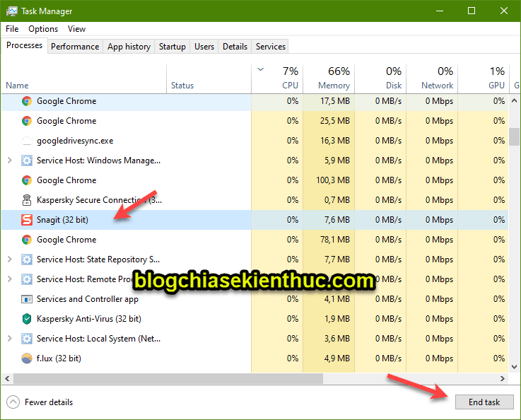Click Chrome icon in 17,5 MB row
The width and height of the screenshot is (521, 420).
(x=27, y=101)
